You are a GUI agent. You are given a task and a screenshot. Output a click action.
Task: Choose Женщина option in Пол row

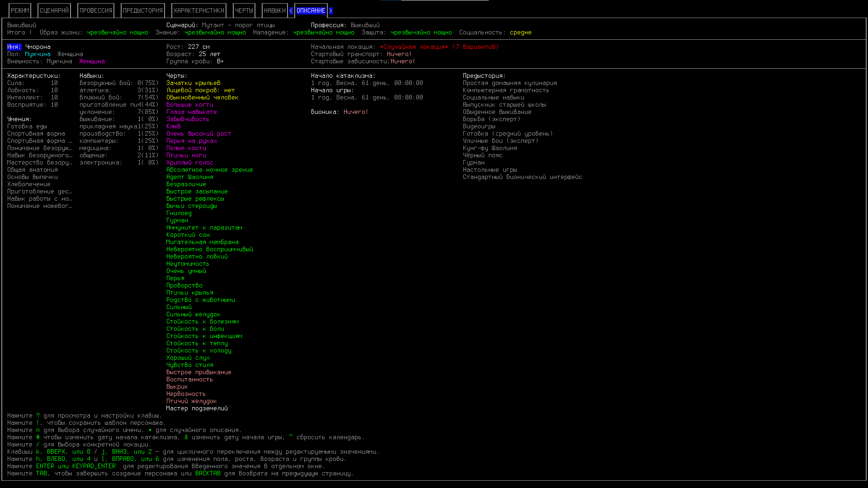click(70, 54)
